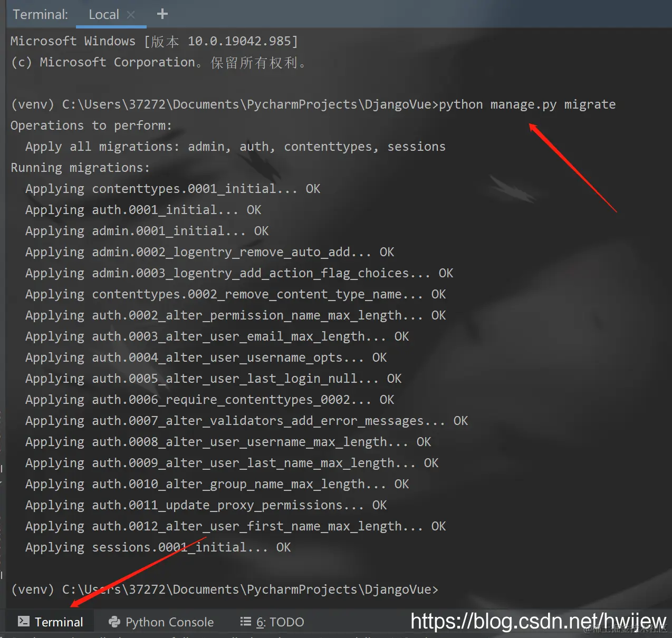The width and height of the screenshot is (672, 638).
Task: Click the 'auth.0009_alter_user_last_name_max_length' line
Action: 232,463
